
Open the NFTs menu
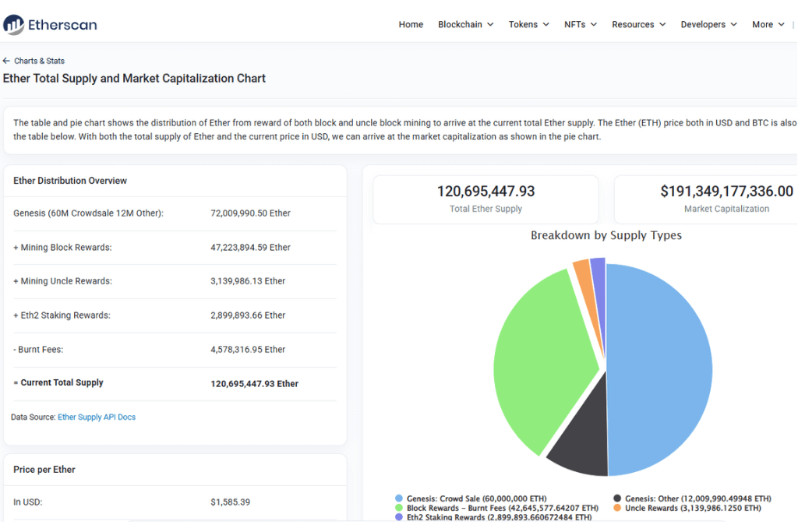click(x=580, y=24)
